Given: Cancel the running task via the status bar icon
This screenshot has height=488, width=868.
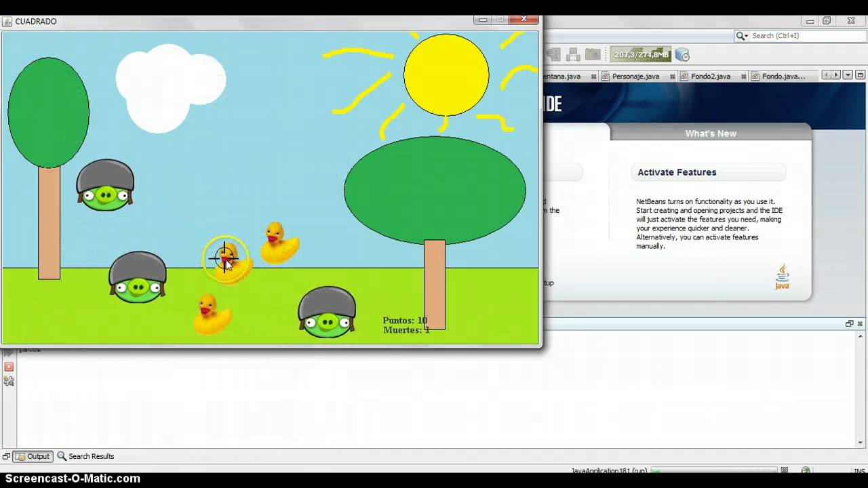Looking at the screenshot, I should 785,470.
